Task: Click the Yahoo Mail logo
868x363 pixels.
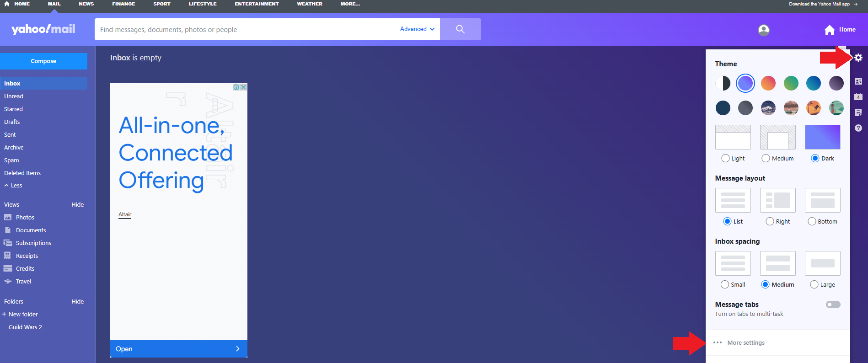Action: [x=43, y=29]
